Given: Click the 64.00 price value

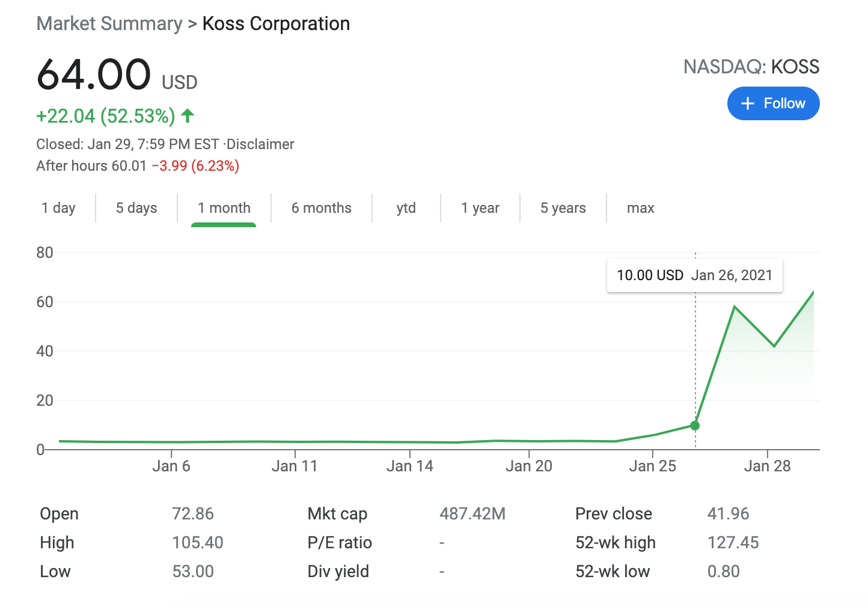Looking at the screenshot, I should click(x=94, y=75).
